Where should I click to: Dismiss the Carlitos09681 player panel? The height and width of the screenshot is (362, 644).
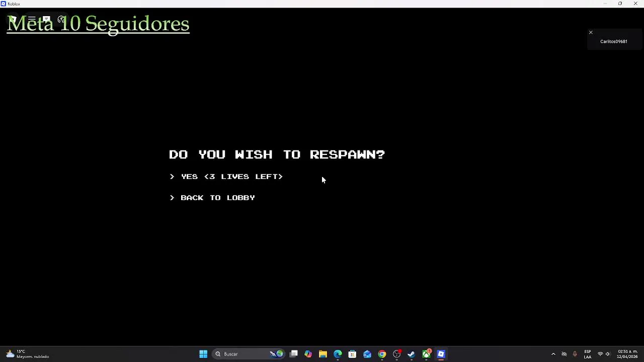coord(591,33)
